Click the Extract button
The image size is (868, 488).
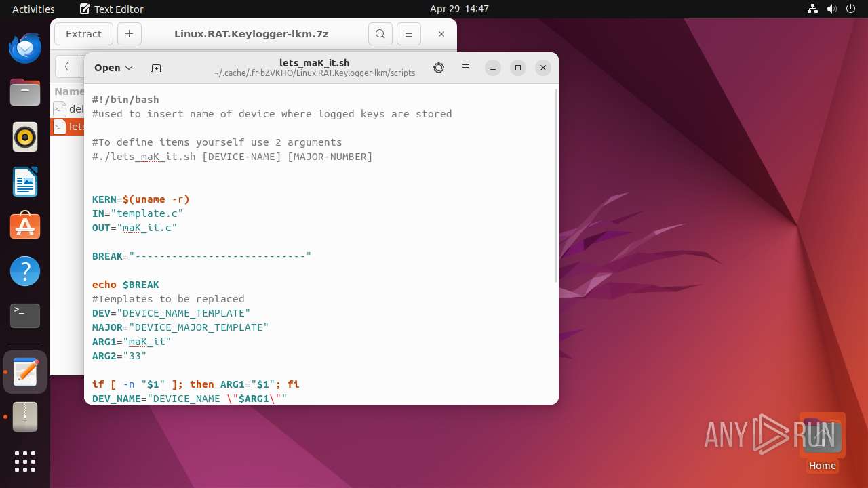pos(83,34)
